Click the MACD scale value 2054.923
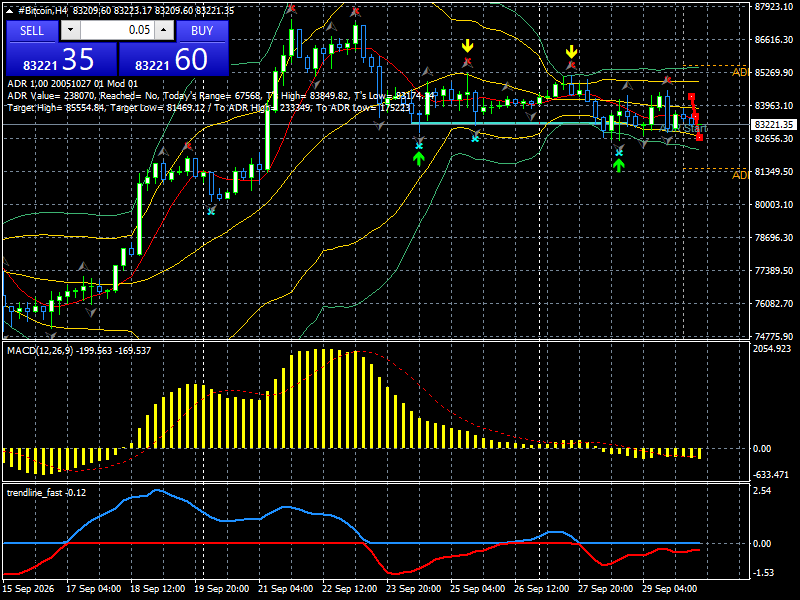This screenshot has height=600, width=800. coord(771,348)
